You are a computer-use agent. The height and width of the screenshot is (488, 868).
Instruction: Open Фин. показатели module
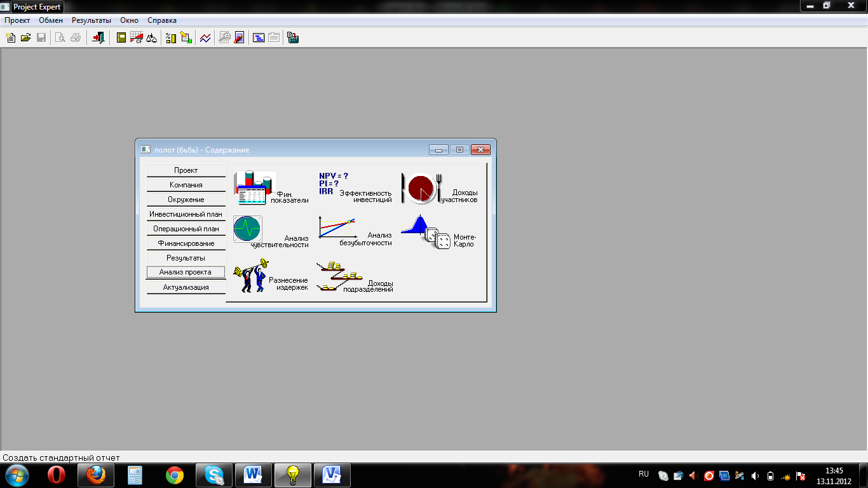271,188
